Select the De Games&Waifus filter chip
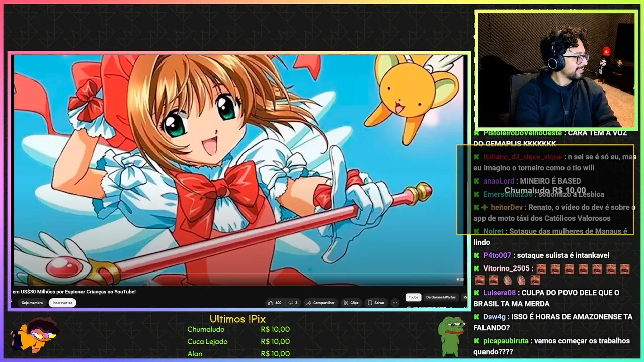The image size is (644, 362). (441, 297)
